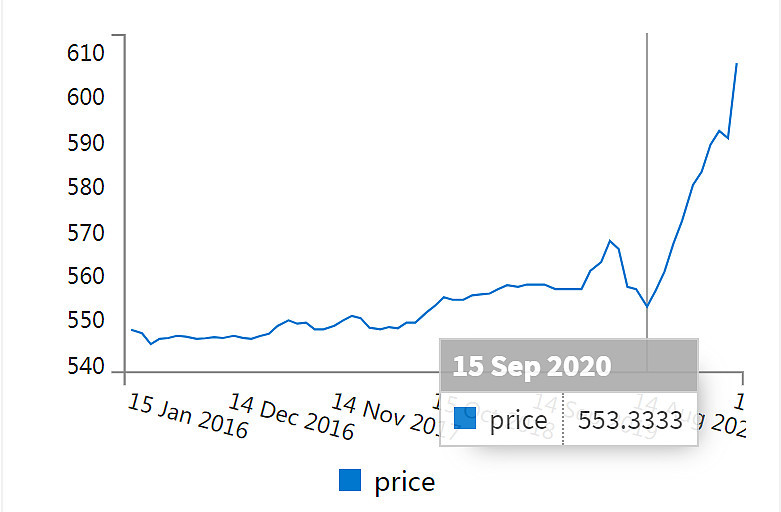Click the blue price legend swatch
Screen dimensions: 781x512
tap(350, 481)
